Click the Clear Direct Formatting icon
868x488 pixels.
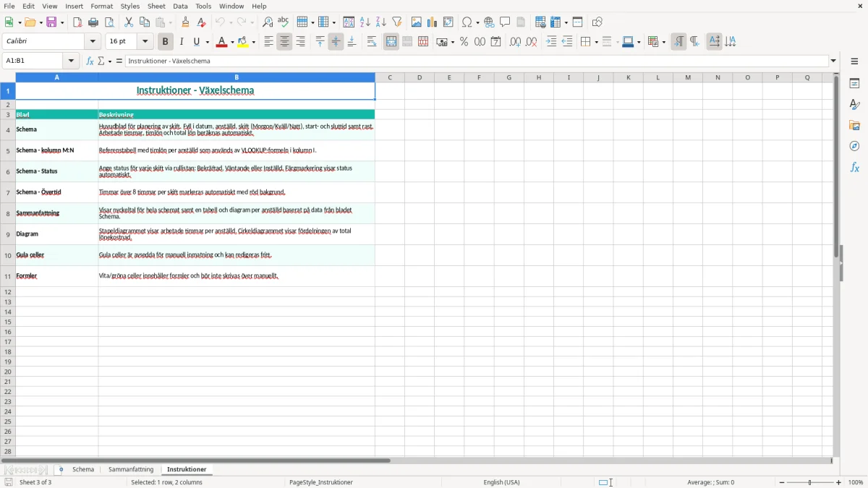click(201, 22)
